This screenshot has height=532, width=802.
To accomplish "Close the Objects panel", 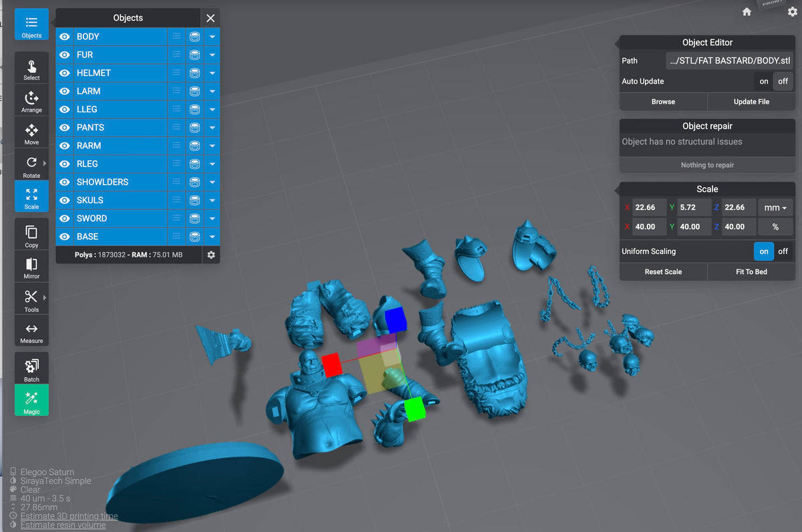I will point(211,18).
